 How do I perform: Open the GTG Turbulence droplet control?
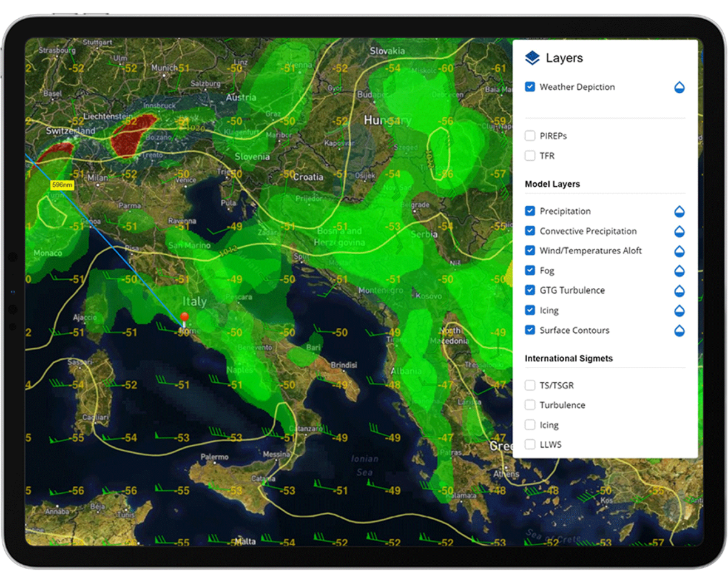click(679, 291)
